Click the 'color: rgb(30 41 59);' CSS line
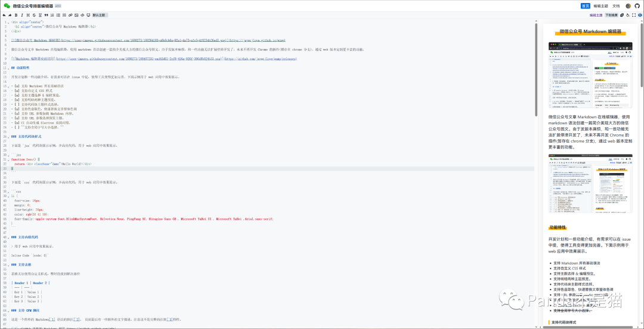Screen dimensions: 644x329 31,214
